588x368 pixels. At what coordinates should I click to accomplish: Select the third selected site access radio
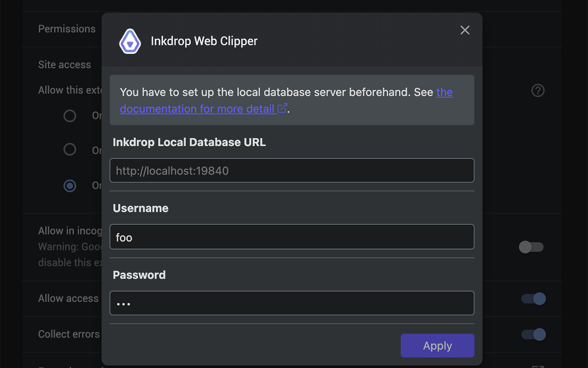(70, 186)
